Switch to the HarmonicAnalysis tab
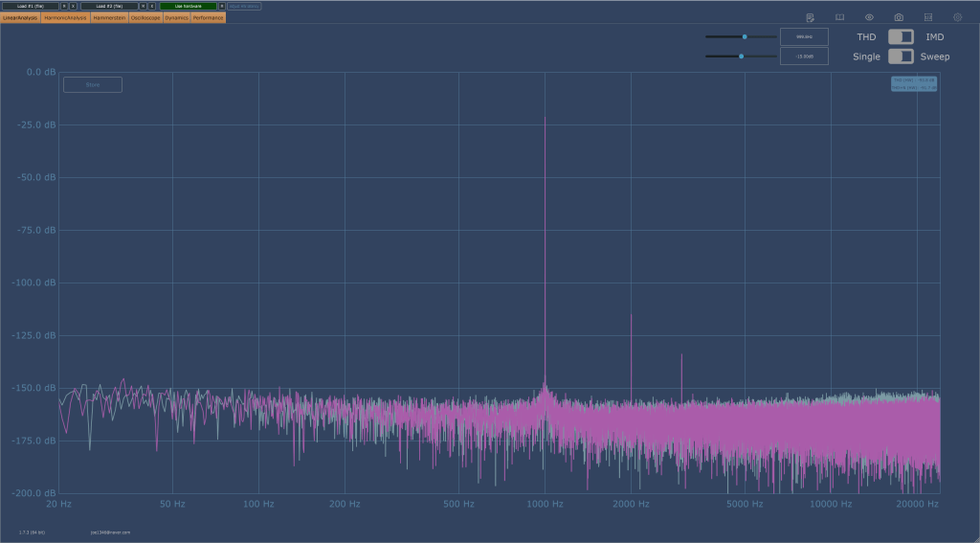This screenshot has height=543, width=980. 65,17
